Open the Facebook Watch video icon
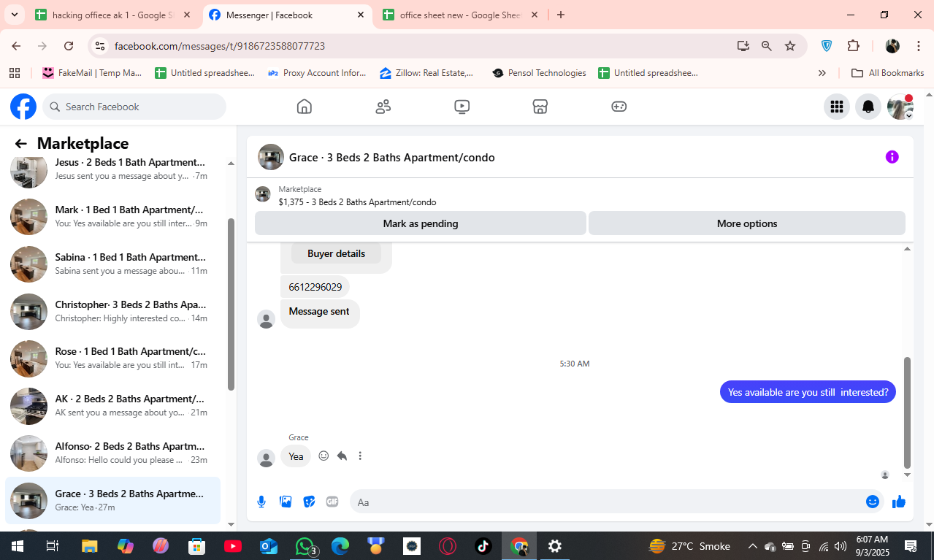 coord(462,107)
